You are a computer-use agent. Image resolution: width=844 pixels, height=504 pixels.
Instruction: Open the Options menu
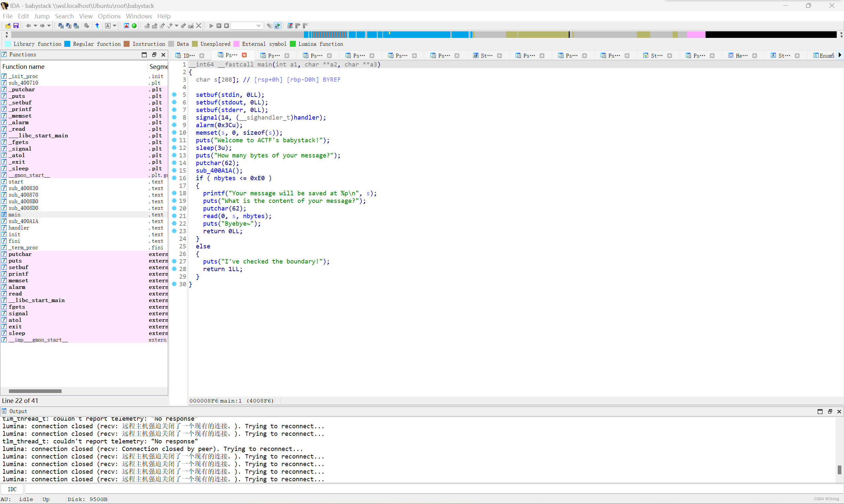[x=109, y=16]
